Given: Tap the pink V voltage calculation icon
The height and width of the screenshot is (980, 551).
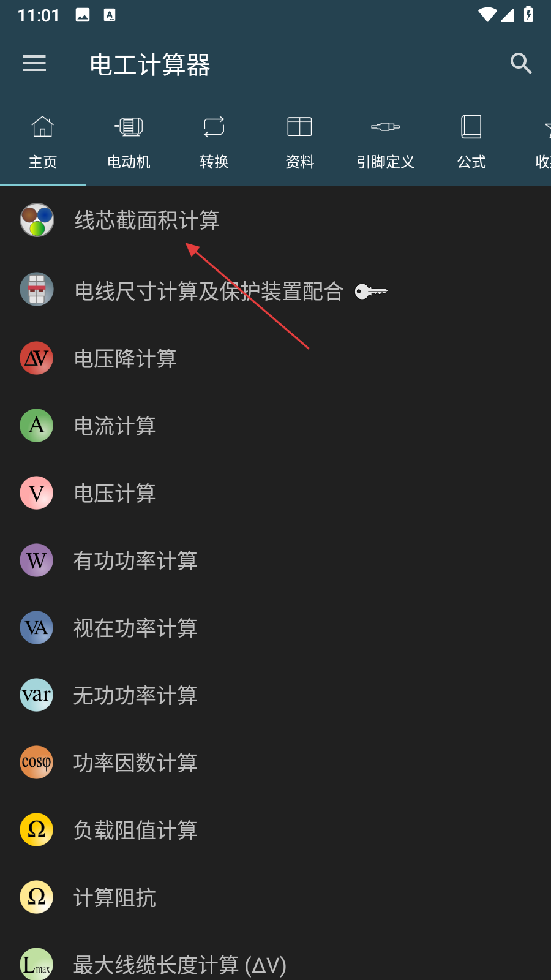Looking at the screenshot, I should tap(37, 492).
